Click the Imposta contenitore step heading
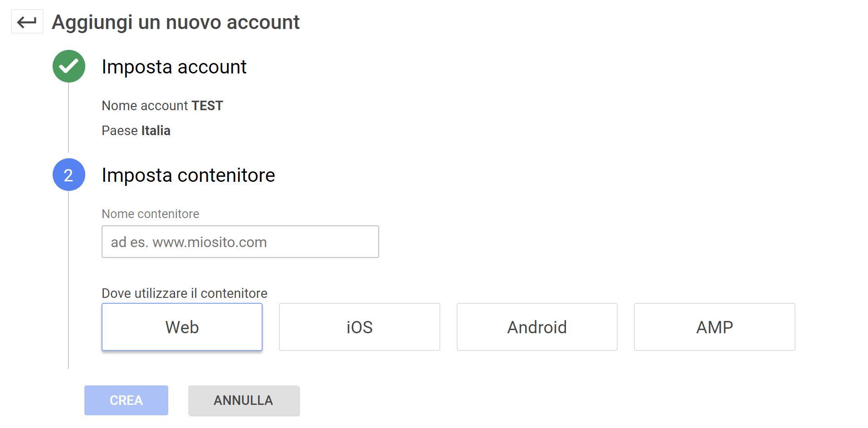Image resolution: width=868 pixels, height=428 pixels. pyautogui.click(x=188, y=175)
